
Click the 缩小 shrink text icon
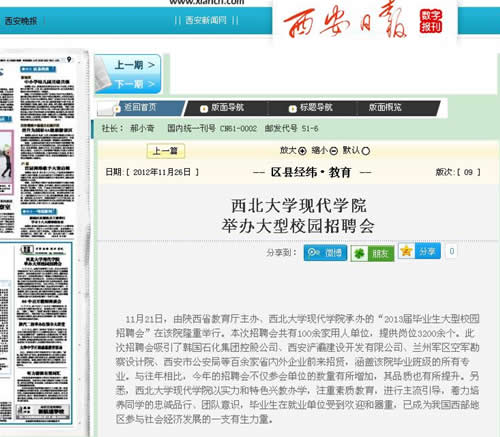pyautogui.click(x=334, y=151)
